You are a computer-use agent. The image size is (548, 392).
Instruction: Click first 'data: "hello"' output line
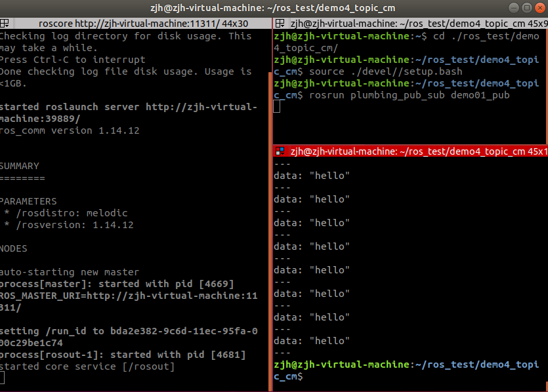click(x=312, y=176)
